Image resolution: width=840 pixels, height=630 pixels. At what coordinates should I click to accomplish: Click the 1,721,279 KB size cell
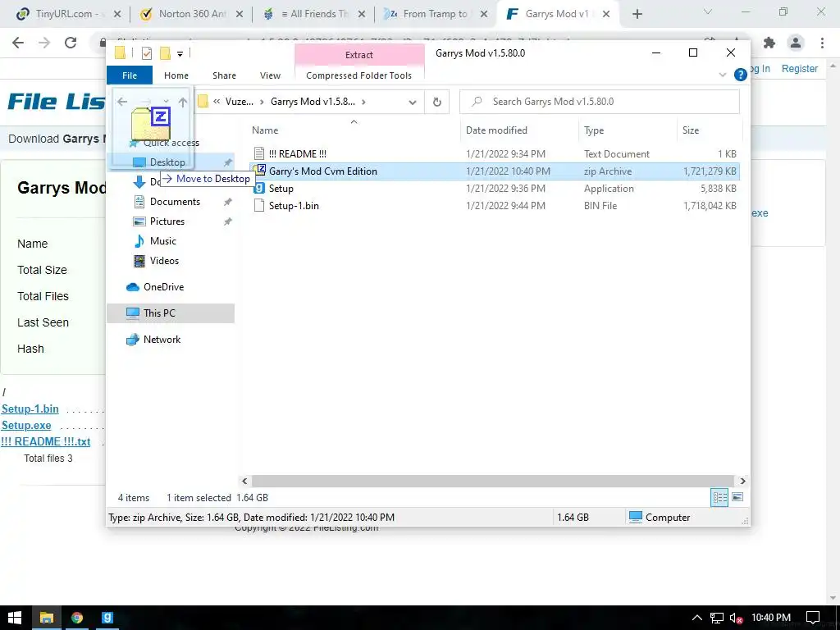coord(710,171)
